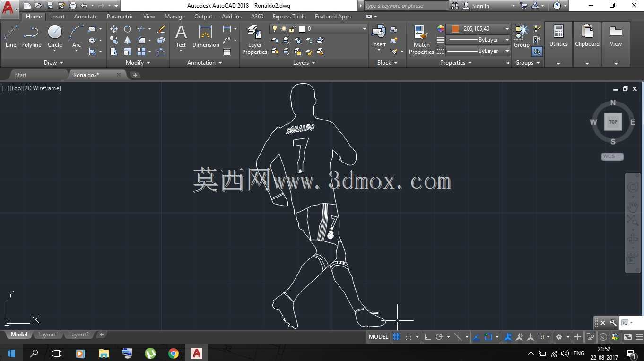Screen dimensions: 644x361
Task: Insert a Table from Annotation panel
Action: 227,52
